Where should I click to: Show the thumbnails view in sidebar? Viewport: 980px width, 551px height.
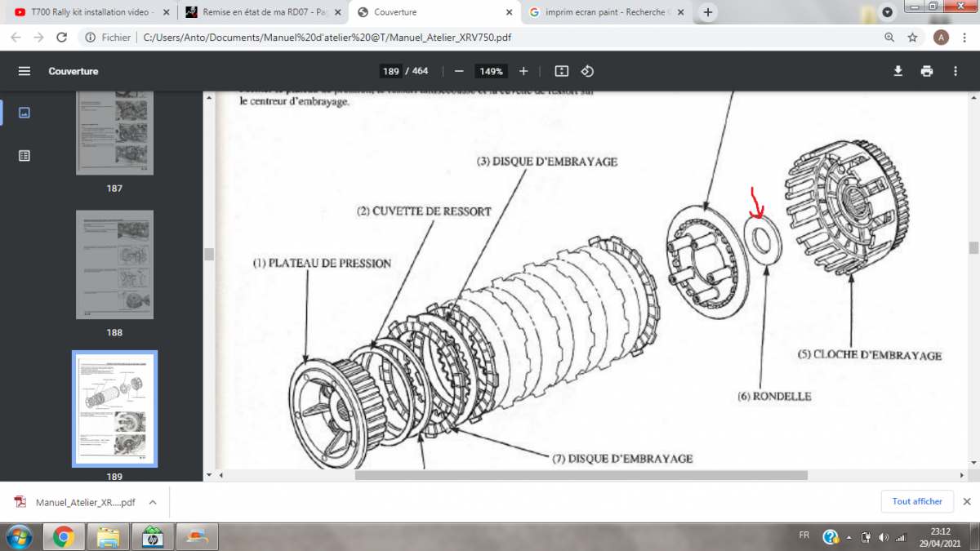pos(24,113)
